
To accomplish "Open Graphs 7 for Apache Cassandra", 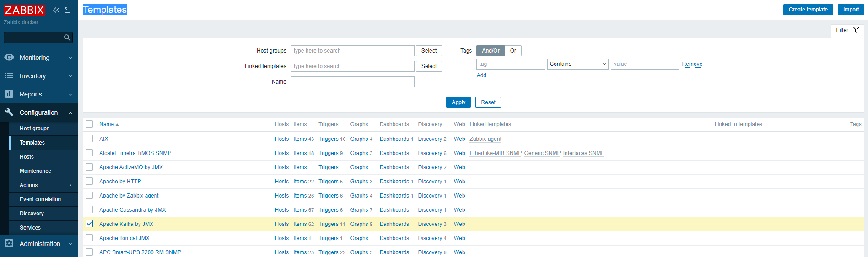I will click(x=359, y=210).
